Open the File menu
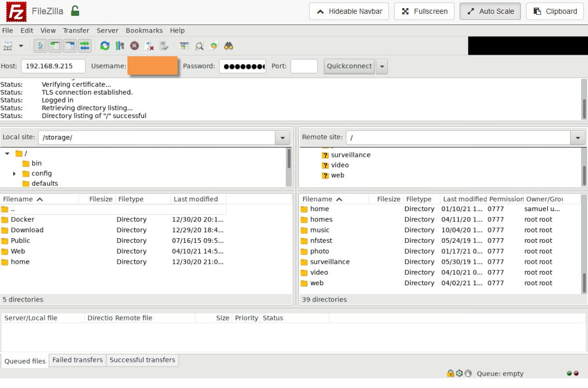 tap(8, 30)
